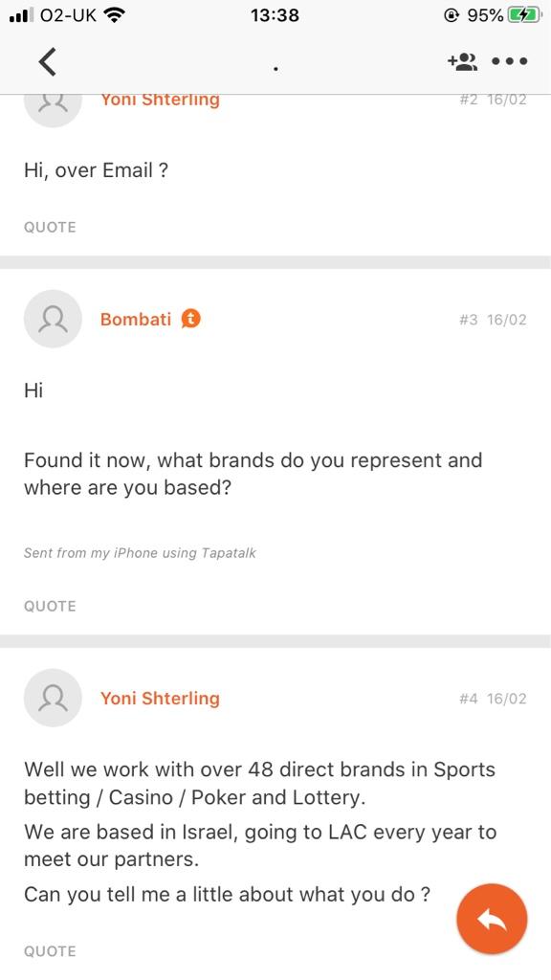Viewport: 551px width, 980px height.
Task: Tap the back arrow chevron
Action: click(47, 61)
